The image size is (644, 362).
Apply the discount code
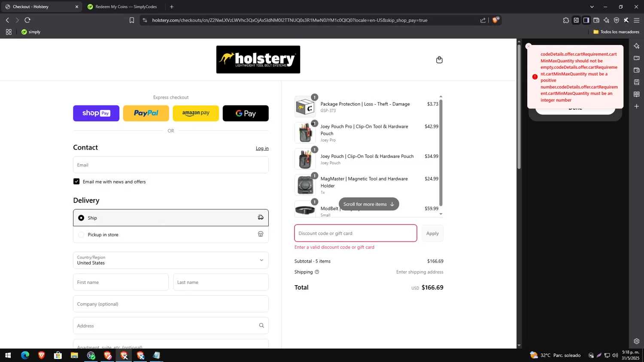click(x=432, y=233)
